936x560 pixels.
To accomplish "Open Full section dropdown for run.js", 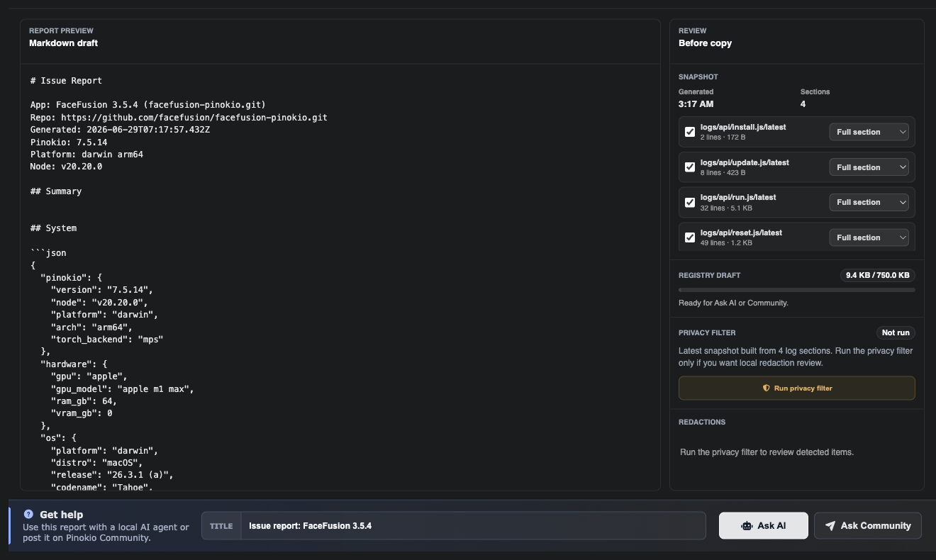I will click(869, 202).
